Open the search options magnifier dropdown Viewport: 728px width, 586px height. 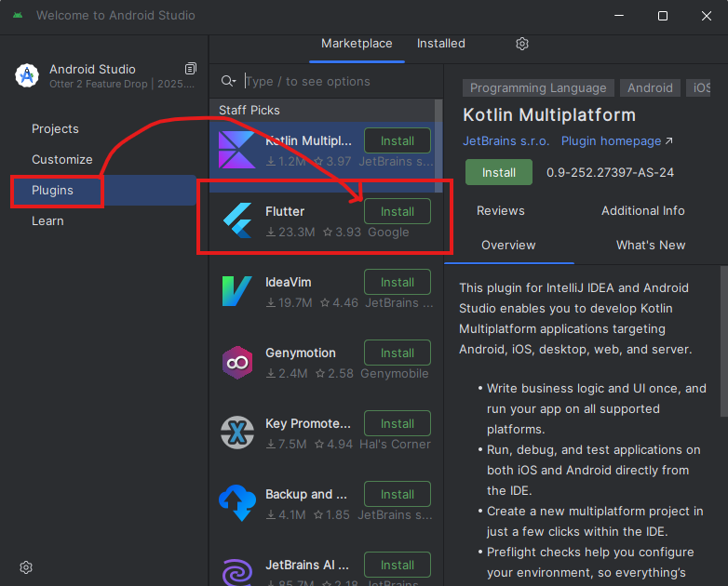(228, 82)
